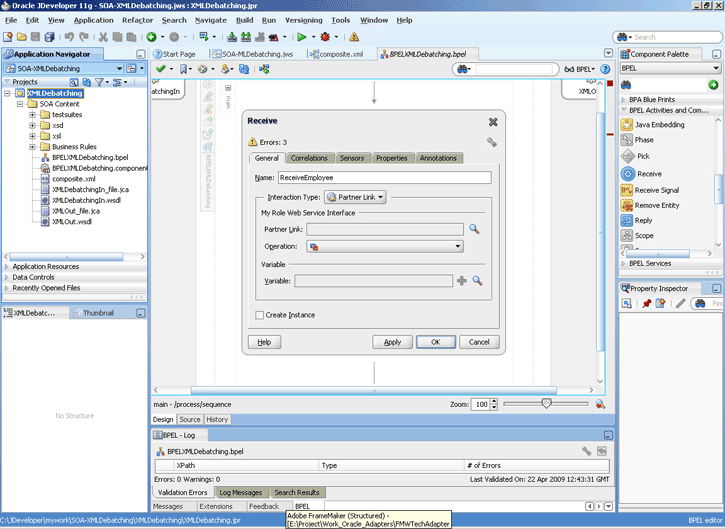Click the Variable browse magnifier icon
Viewport: 725px width, 529px height.
pyautogui.click(x=477, y=281)
